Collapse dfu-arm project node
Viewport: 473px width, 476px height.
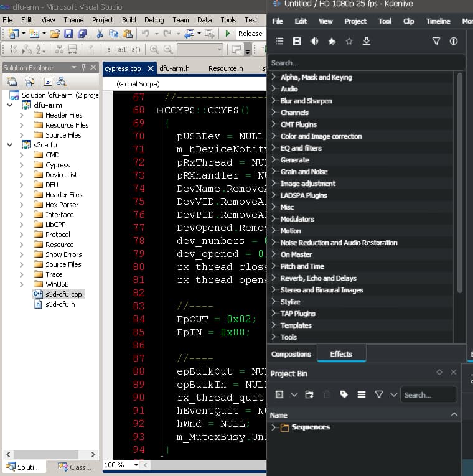click(10, 105)
